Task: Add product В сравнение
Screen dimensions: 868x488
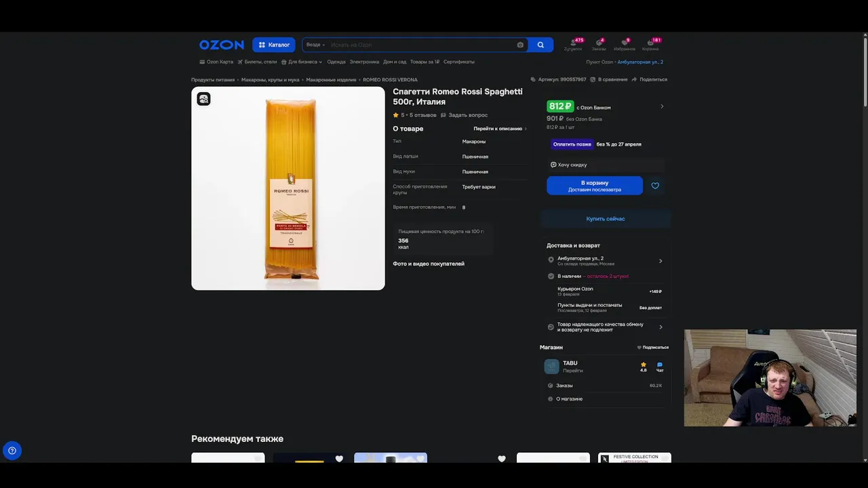Action: point(609,79)
